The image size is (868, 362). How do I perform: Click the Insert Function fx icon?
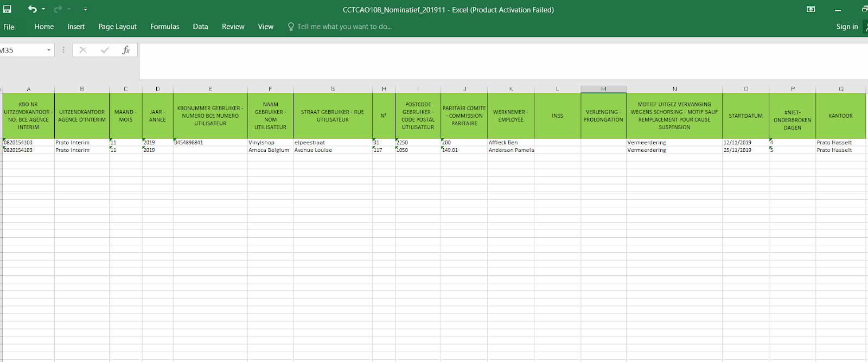[126, 50]
